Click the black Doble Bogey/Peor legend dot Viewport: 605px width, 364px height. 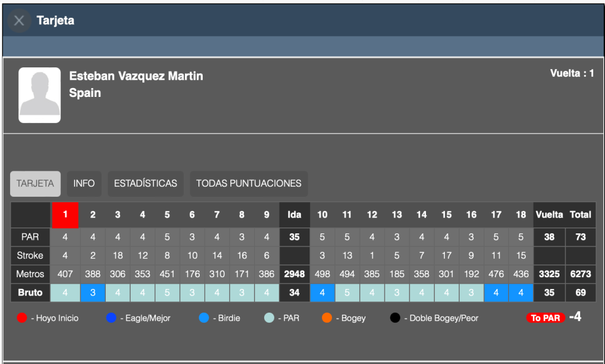pos(395,318)
